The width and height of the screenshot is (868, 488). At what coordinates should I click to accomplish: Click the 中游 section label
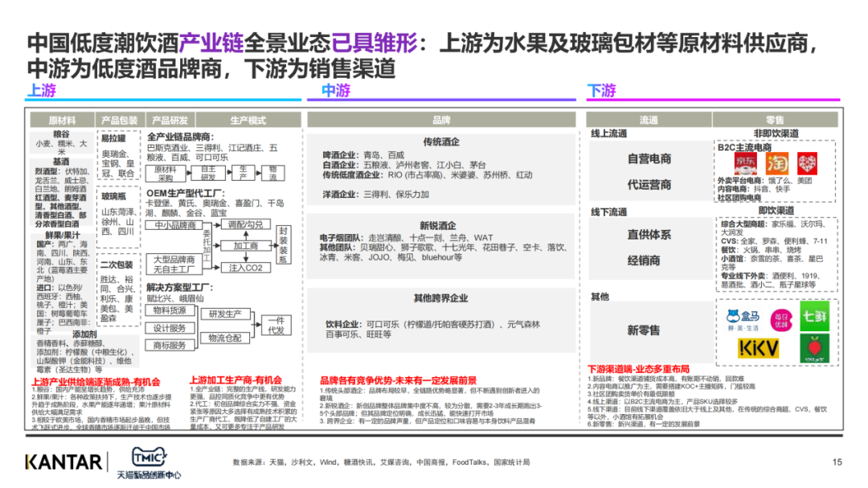[x=336, y=90]
